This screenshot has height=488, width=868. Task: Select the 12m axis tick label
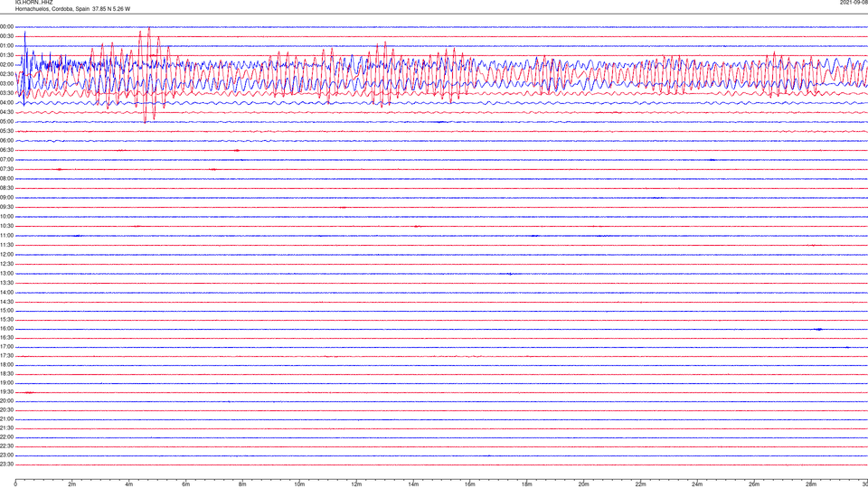coord(356,484)
